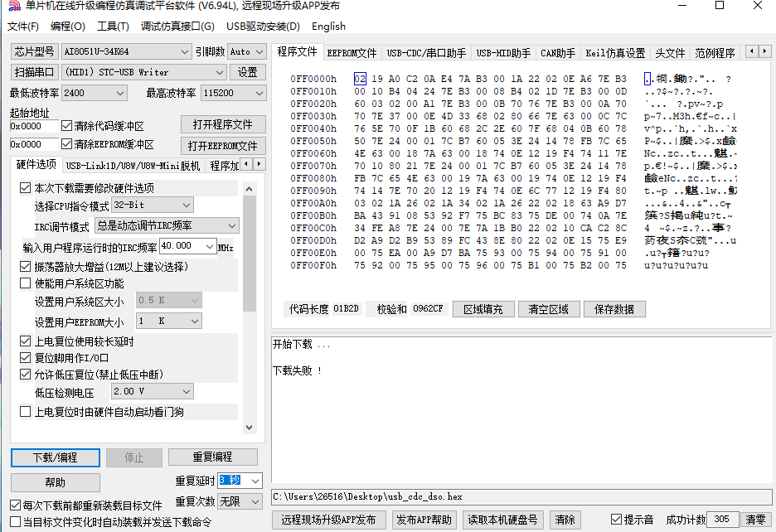776x532 pixels.
Task: Click 扫描串口 button
Action: [x=34, y=72]
